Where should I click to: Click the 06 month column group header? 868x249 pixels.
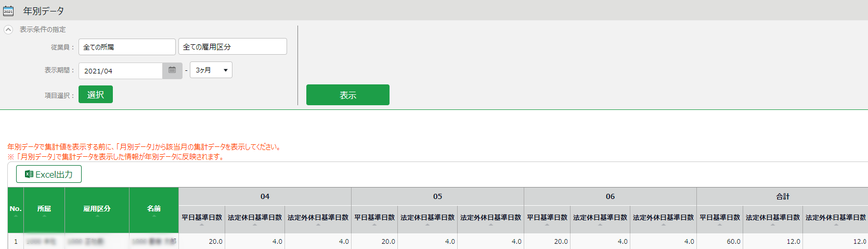click(610, 196)
